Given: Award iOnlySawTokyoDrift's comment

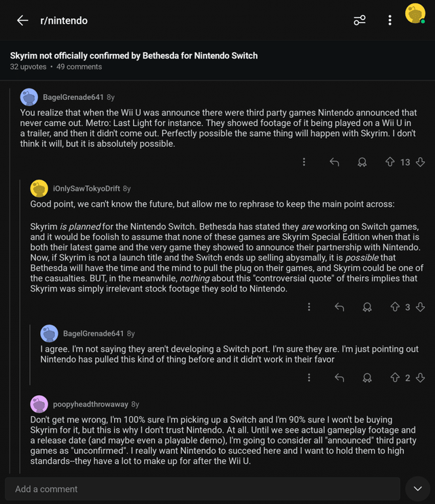Looking at the screenshot, I should point(368,307).
